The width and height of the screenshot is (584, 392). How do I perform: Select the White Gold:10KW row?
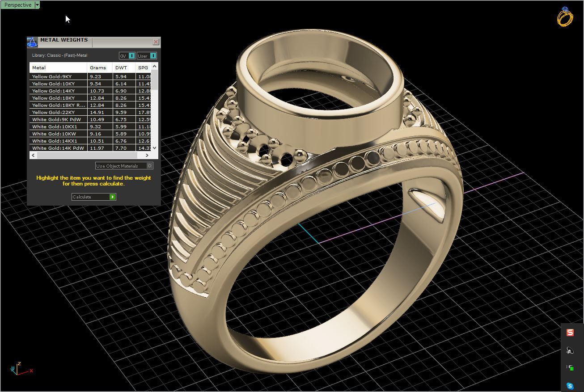[90, 134]
